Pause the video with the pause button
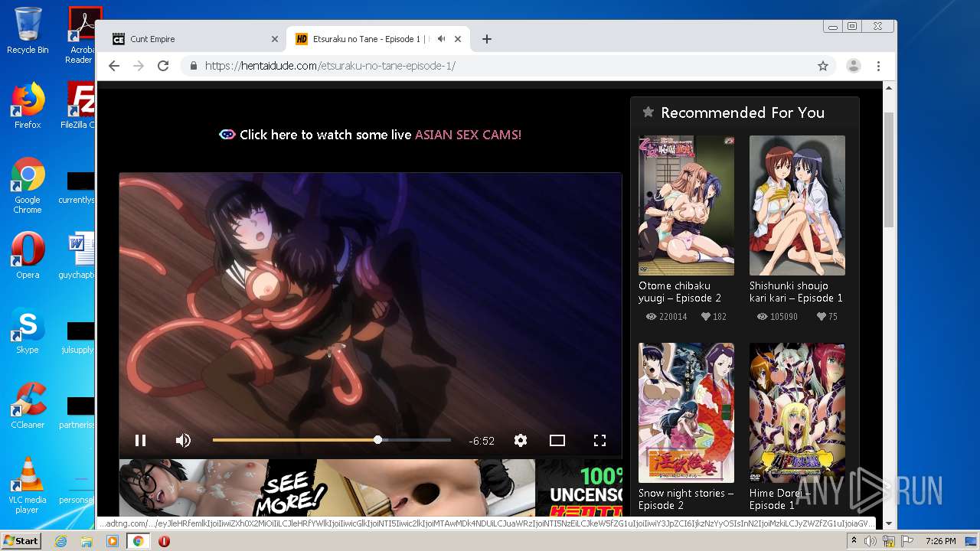 coord(140,440)
